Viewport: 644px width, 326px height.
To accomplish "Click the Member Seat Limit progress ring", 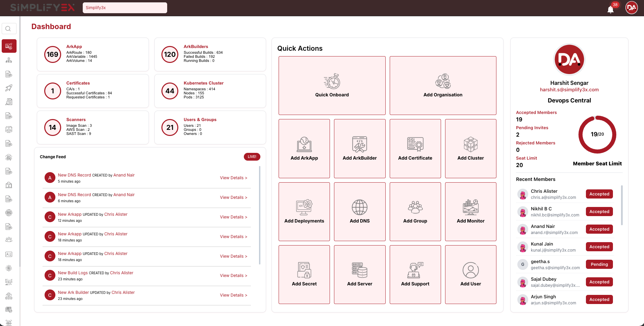I will tap(597, 134).
